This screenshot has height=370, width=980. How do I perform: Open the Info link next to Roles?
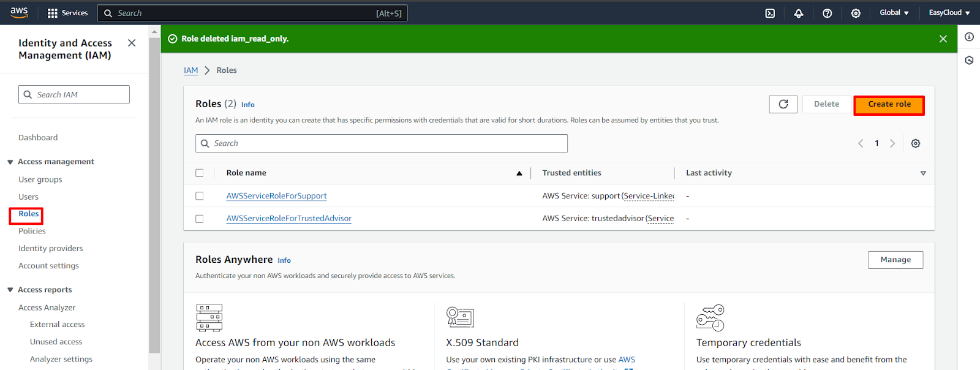(247, 105)
